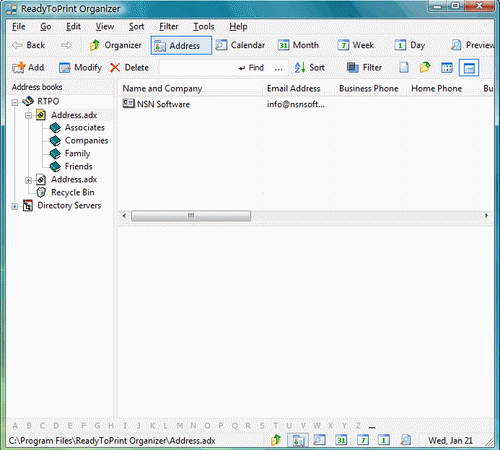This screenshot has height=450, width=500.
Task: Click the greyed Forward arrow in the toolbar
Action: [66, 45]
